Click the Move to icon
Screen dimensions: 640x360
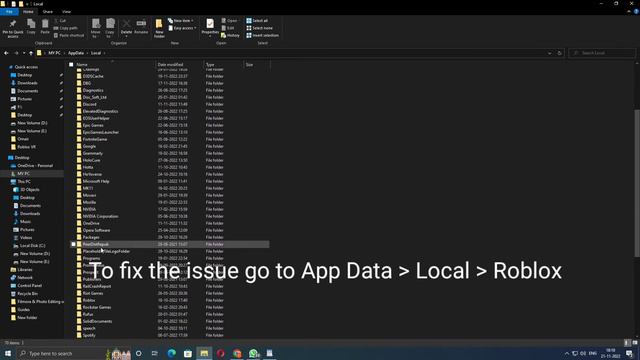pyautogui.click(x=96, y=24)
